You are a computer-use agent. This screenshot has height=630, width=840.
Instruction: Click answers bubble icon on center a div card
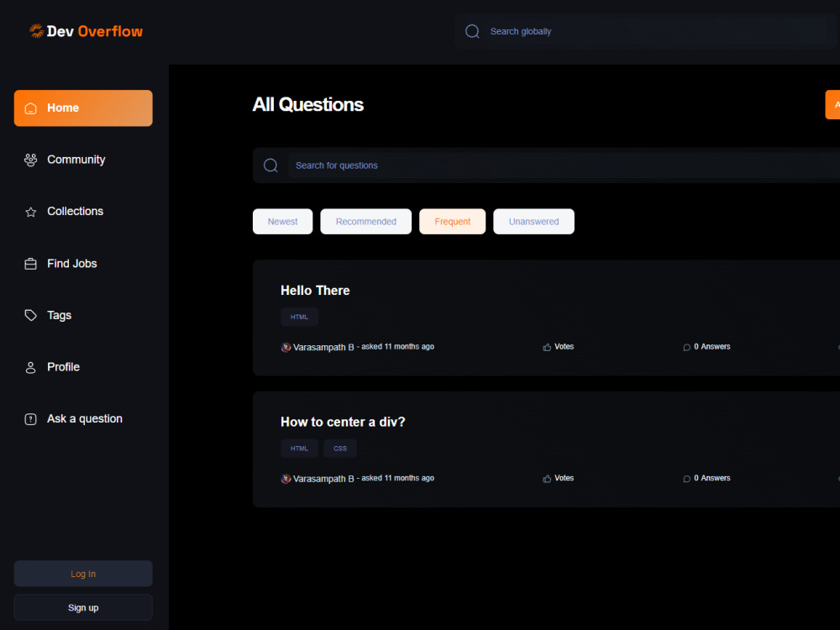pos(687,479)
